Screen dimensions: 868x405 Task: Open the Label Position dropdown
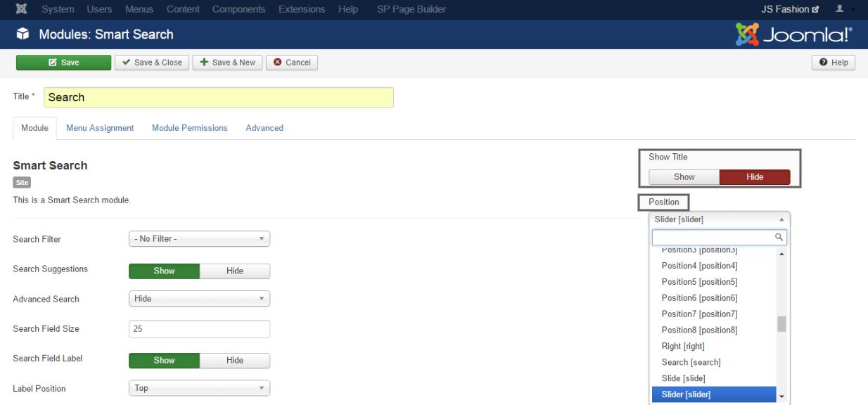(199, 388)
